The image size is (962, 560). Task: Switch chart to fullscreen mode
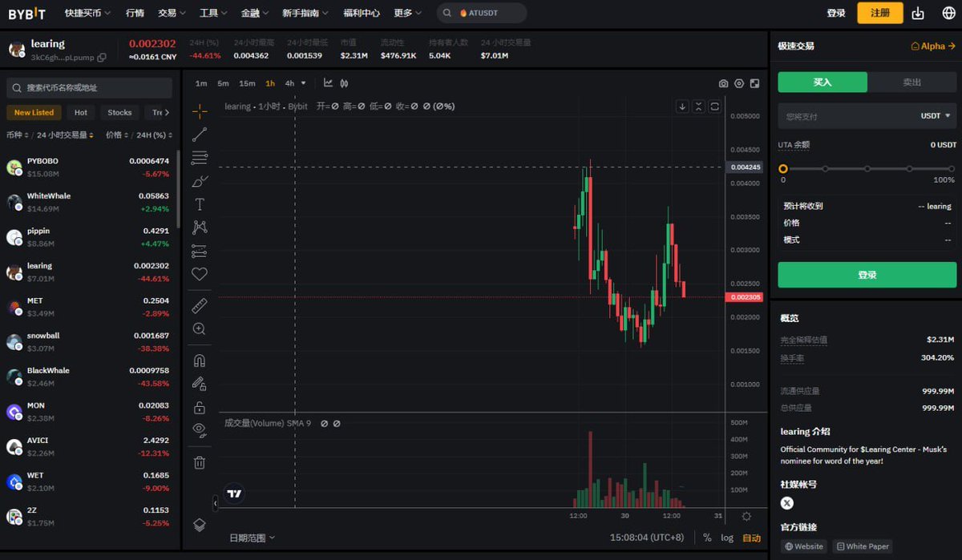click(755, 83)
